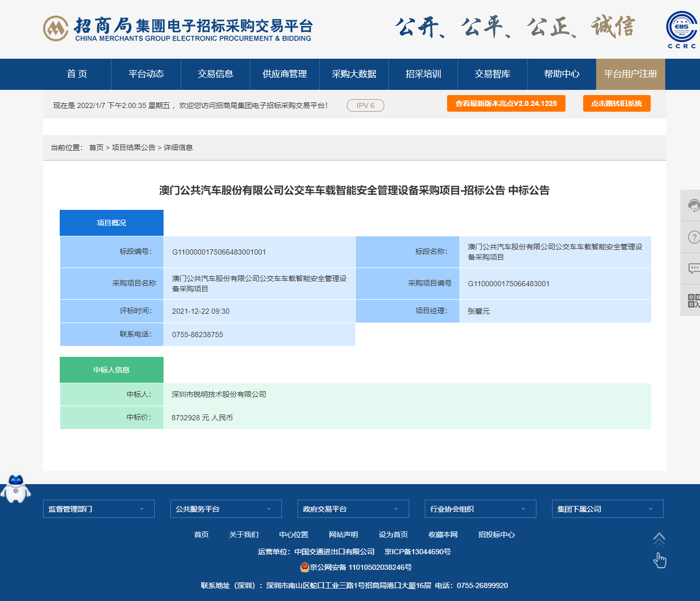Click the back-to-top double arrow icon
Screen dimensions: 700x601
pyautogui.click(x=658, y=540)
